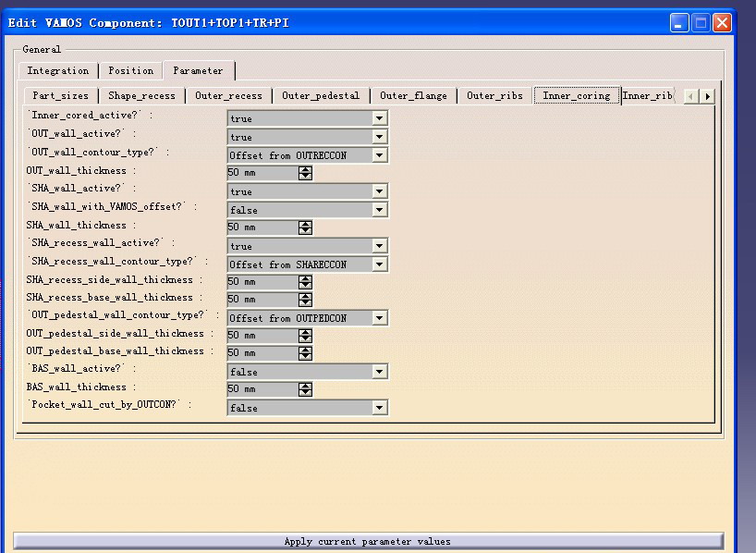756x553 pixels.
Task: Select the Parameter tab
Action: pyautogui.click(x=198, y=70)
